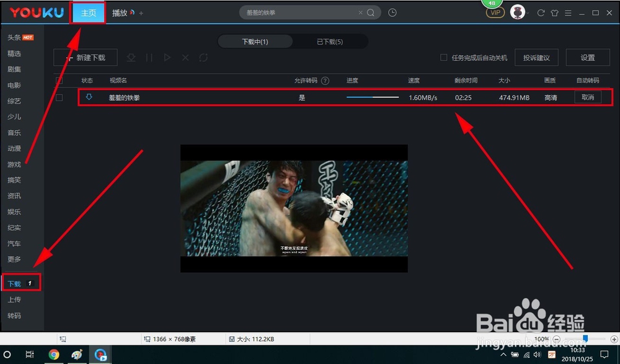620x364 pixels.
Task: Tick the select-all checkbox in the header
Action: point(60,81)
